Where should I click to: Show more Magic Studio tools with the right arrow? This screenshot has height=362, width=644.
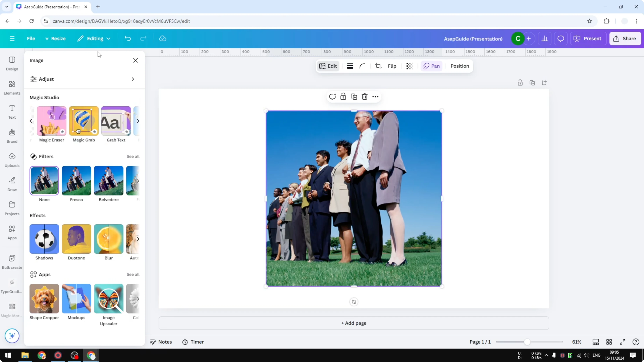click(x=138, y=121)
